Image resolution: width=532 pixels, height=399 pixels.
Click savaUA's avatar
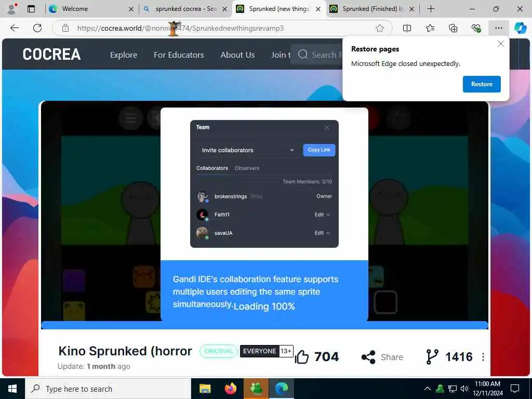[203, 233]
